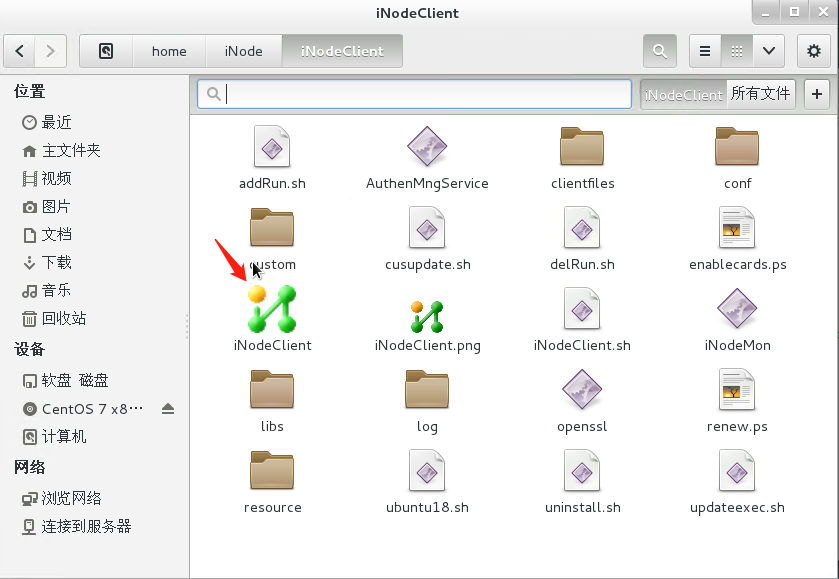This screenshot has width=839, height=579.
Task: Select the iNodeClient.png image file
Action: [x=427, y=317]
